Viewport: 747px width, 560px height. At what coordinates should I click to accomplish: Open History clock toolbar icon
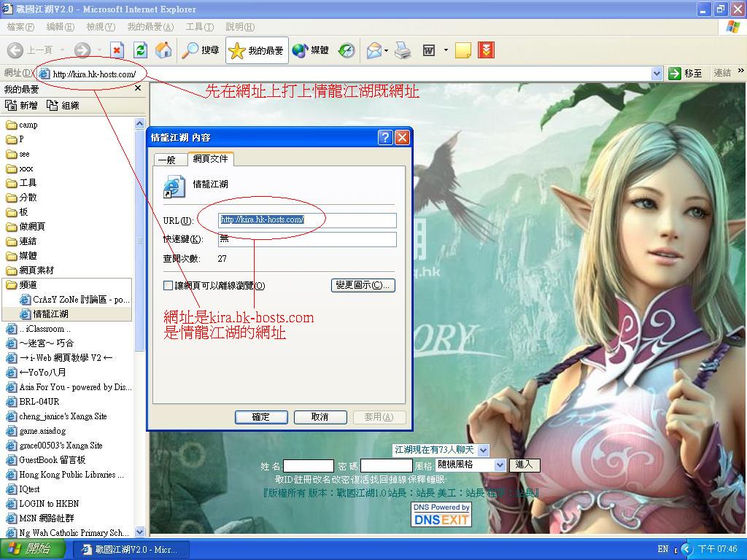[x=347, y=50]
